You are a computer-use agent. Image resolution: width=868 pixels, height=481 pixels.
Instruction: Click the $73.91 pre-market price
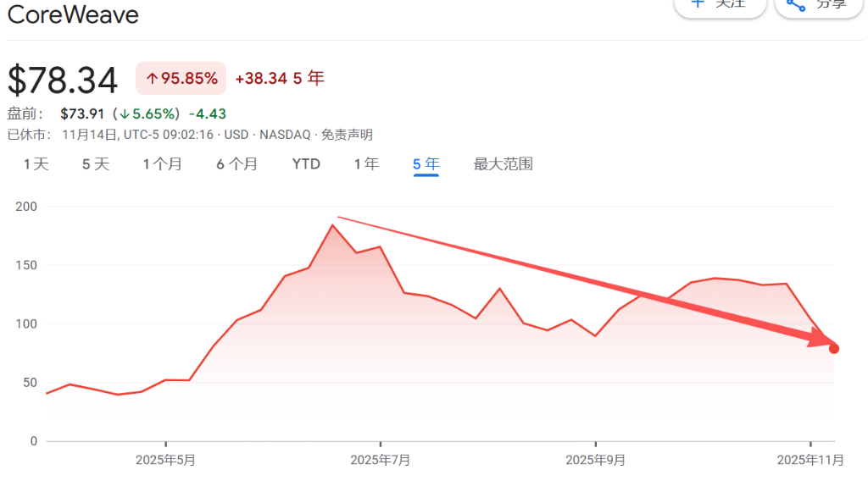click(x=82, y=113)
